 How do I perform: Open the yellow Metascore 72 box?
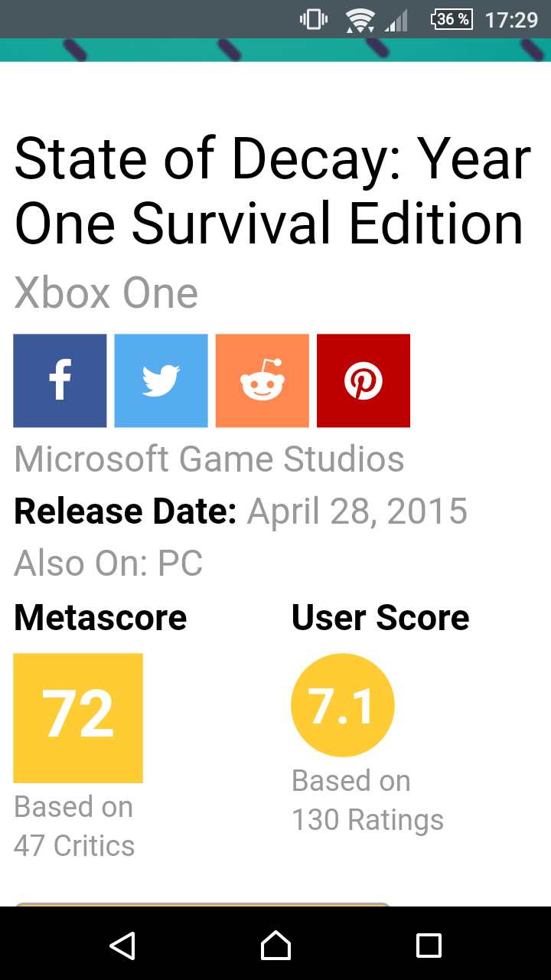(78, 717)
